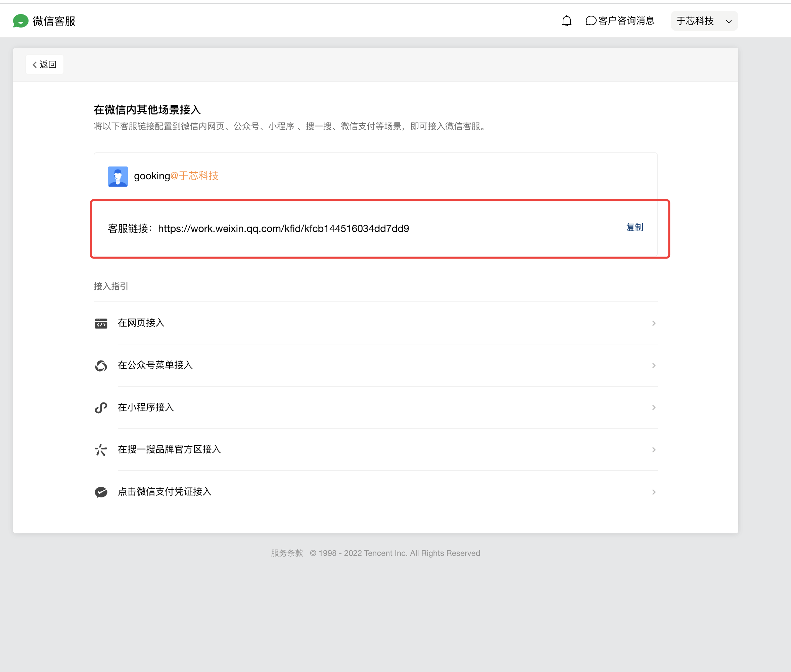The width and height of the screenshot is (791, 672).
Task: Click the Search brand zone spark icon
Action: point(101,450)
